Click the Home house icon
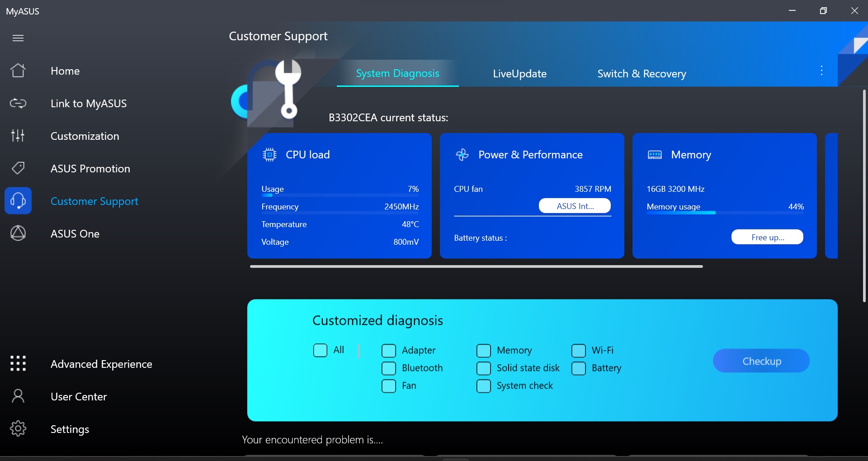This screenshot has height=461, width=868. (x=18, y=71)
